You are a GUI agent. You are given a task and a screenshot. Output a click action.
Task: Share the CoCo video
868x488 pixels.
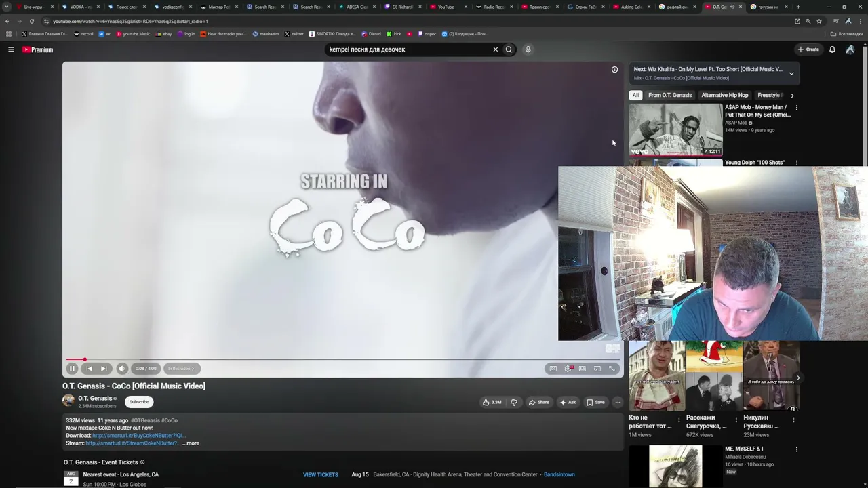[x=539, y=402]
